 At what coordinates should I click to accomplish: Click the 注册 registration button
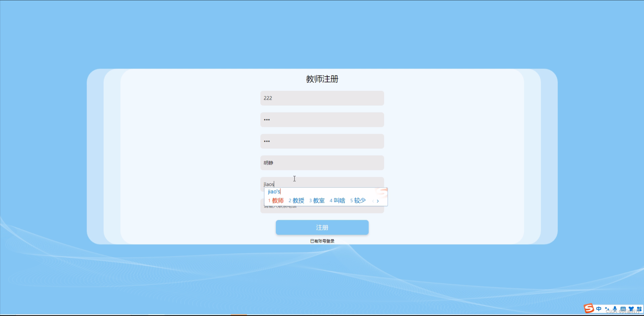click(322, 227)
